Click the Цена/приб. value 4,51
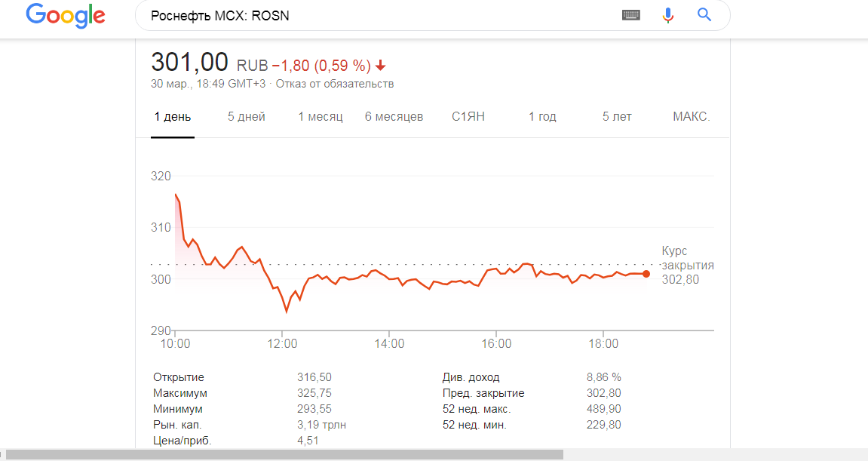868x461 pixels. (308, 441)
